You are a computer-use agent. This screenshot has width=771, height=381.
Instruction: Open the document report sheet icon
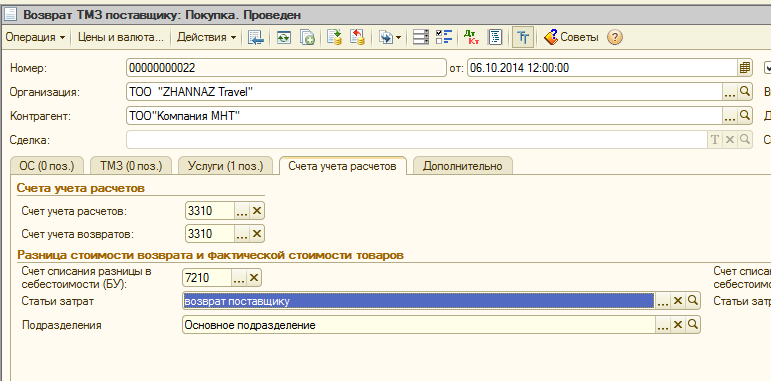495,37
